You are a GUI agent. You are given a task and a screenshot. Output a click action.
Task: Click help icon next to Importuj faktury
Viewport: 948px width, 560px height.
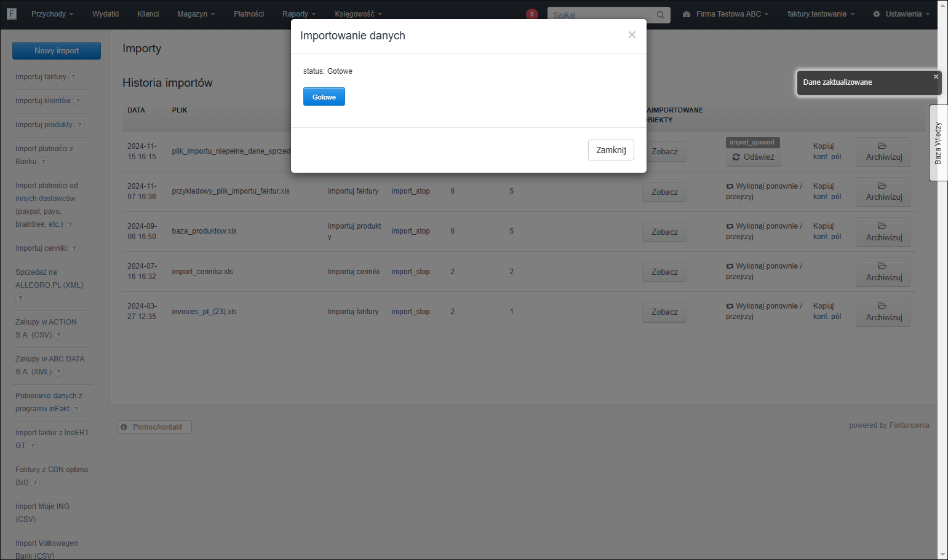73,77
